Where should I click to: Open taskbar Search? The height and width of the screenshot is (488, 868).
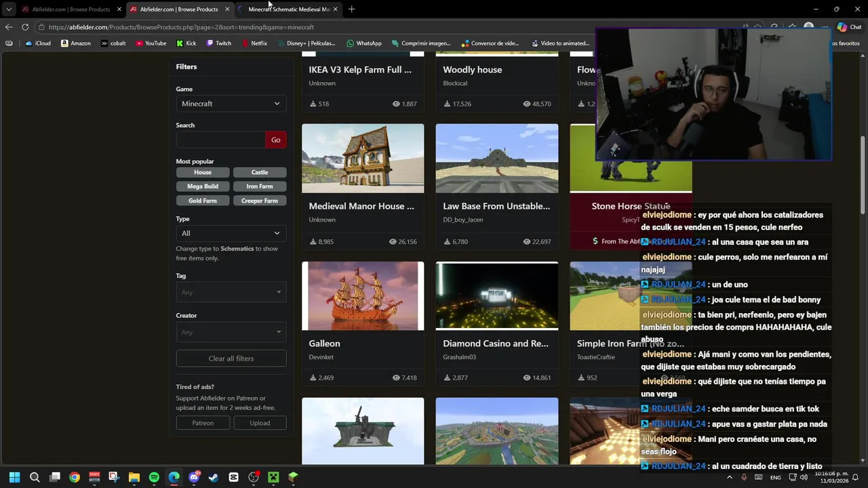point(35,477)
